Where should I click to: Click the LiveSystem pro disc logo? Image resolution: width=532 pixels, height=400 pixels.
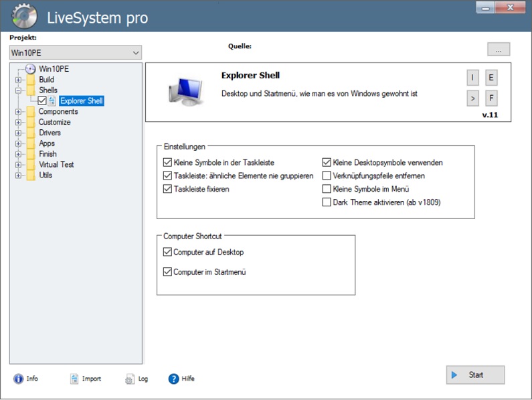coord(23,16)
